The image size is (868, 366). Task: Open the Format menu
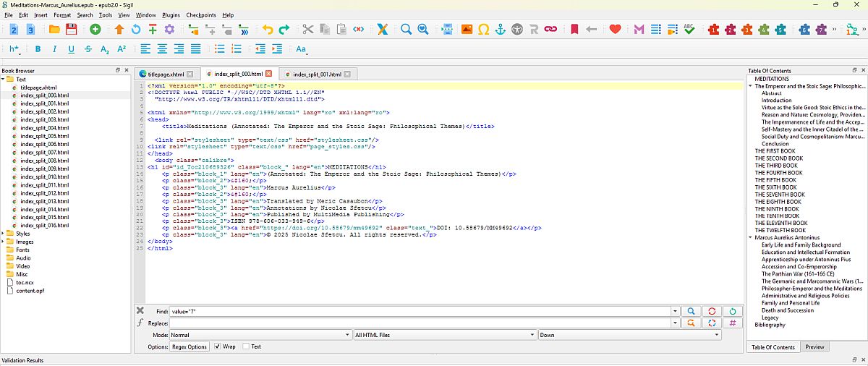click(x=62, y=14)
